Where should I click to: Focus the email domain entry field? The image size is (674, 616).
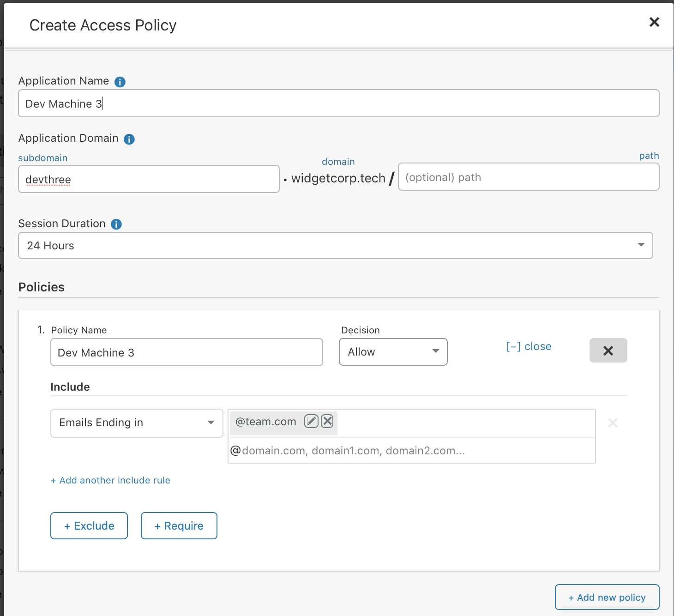pos(412,451)
